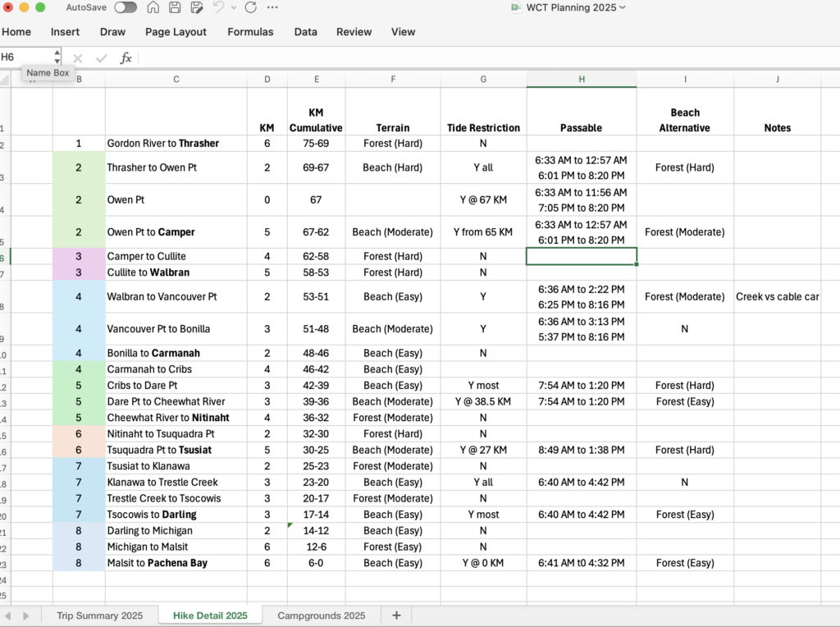Viewport: 840px width, 627px height.
Task: Select column H header
Action: (582, 80)
